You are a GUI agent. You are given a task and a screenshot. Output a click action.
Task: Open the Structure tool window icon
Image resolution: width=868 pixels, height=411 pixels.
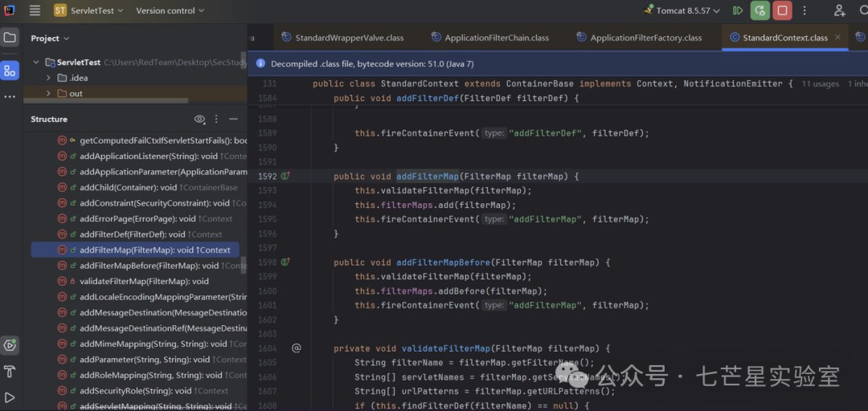pyautogui.click(x=10, y=71)
